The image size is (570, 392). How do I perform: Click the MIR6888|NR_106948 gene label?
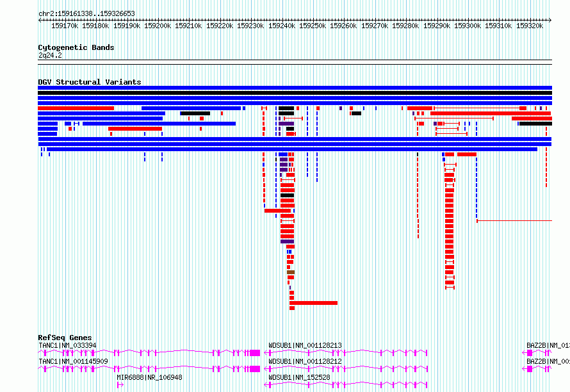[149, 377]
